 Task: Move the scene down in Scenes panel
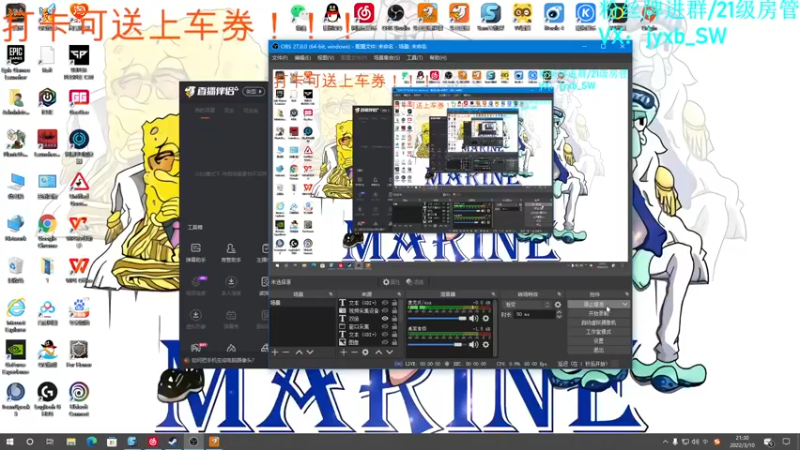point(310,352)
